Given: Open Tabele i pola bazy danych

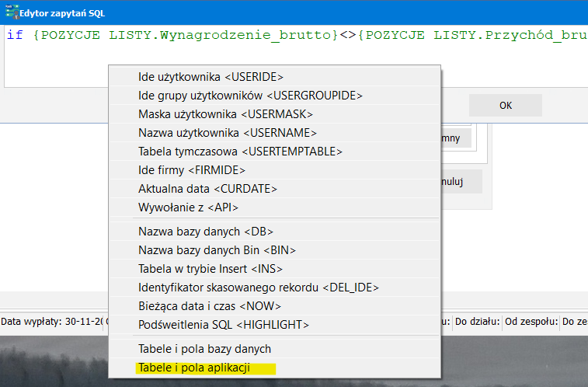Looking at the screenshot, I should point(274,349).
